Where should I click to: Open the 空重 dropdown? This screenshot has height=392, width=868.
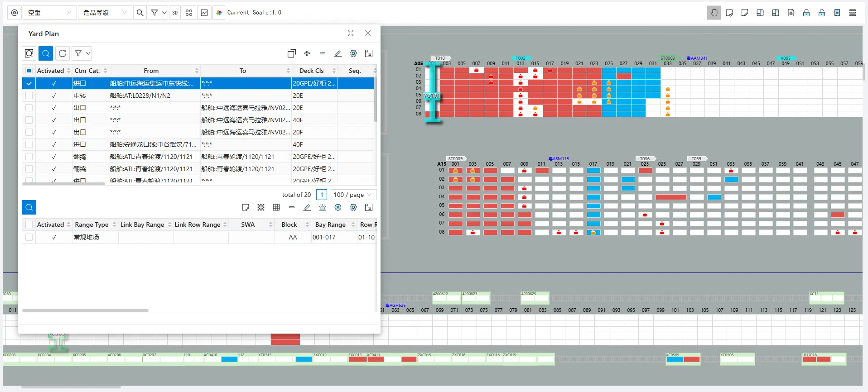pos(49,13)
